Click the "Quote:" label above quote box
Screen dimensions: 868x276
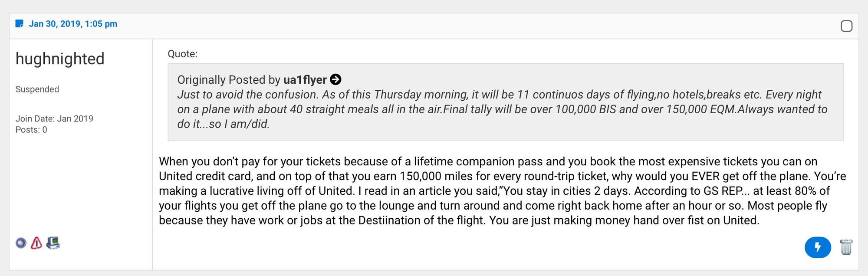[x=182, y=54]
